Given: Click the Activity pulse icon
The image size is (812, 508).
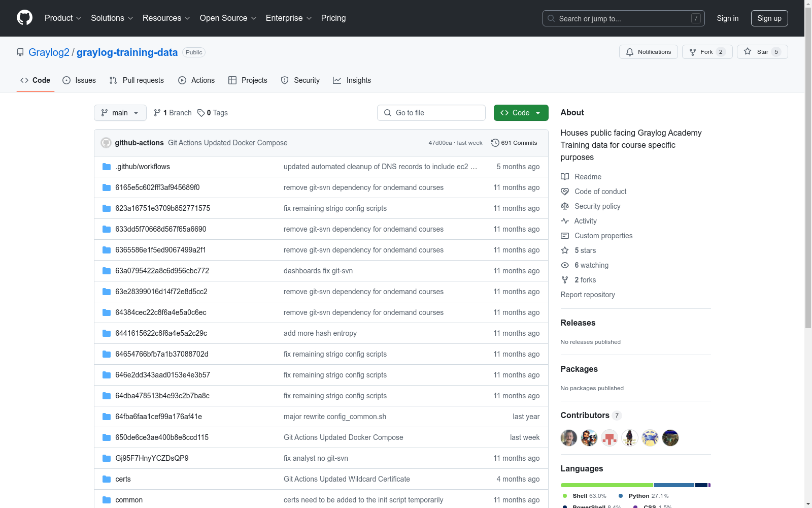Looking at the screenshot, I should click(x=565, y=221).
